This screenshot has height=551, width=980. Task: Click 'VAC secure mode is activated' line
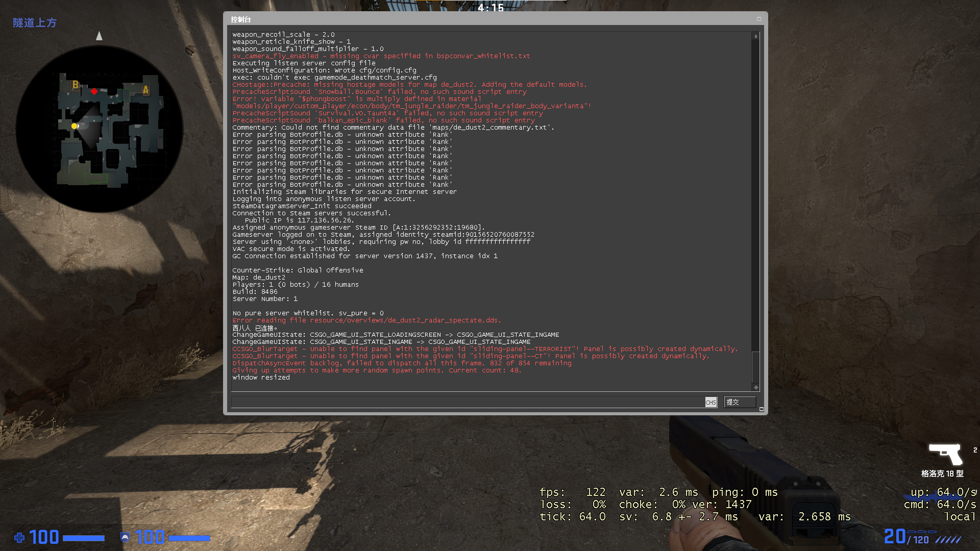point(291,249)
